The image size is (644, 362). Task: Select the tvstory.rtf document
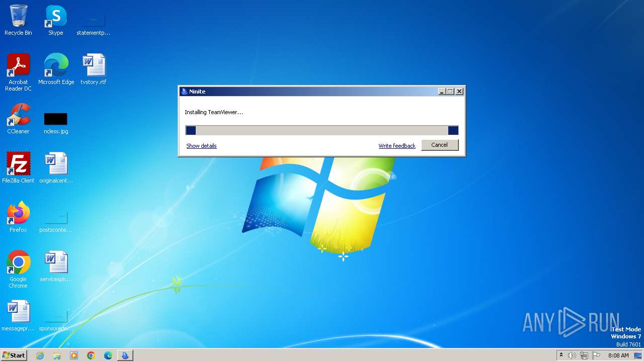[x=94, y=70]
